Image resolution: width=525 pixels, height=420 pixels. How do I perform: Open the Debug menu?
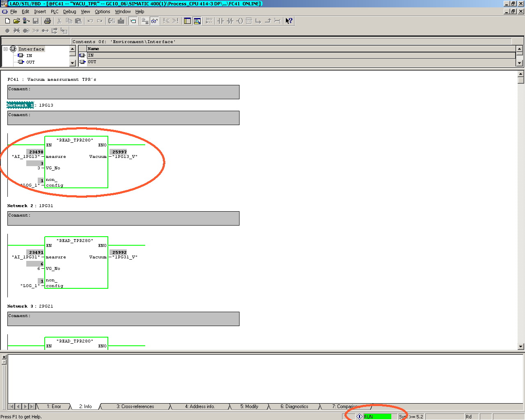[x=69, y=11]
